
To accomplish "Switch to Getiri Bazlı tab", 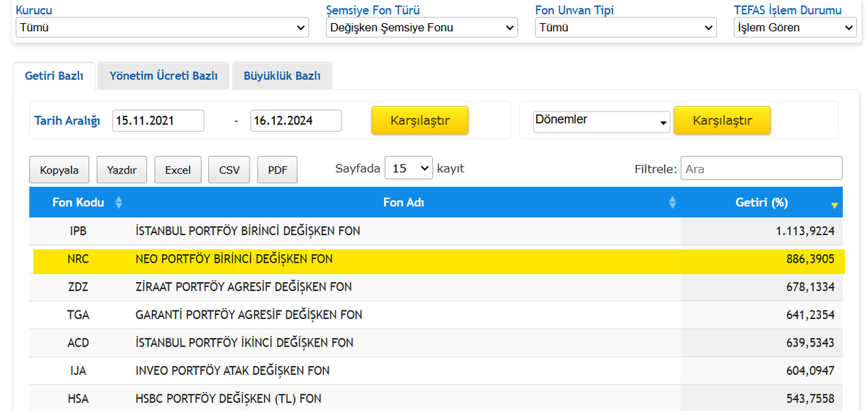I will 54,75.
